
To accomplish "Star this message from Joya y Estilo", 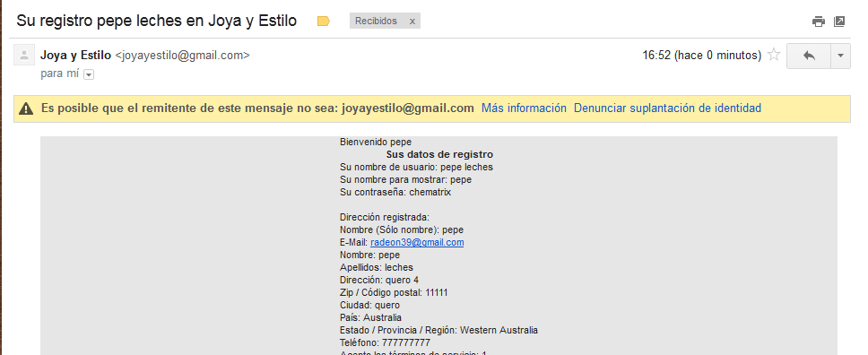I will pyautogui.click(x=774, y=55).
